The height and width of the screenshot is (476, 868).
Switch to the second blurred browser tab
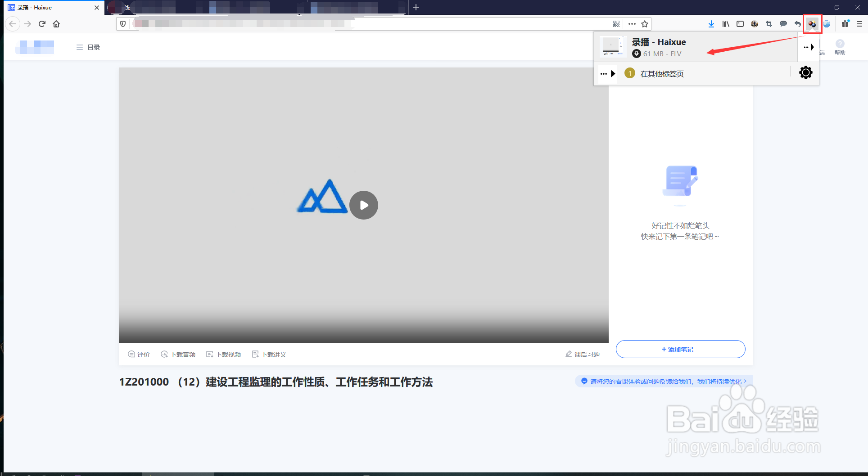[155, 7]
